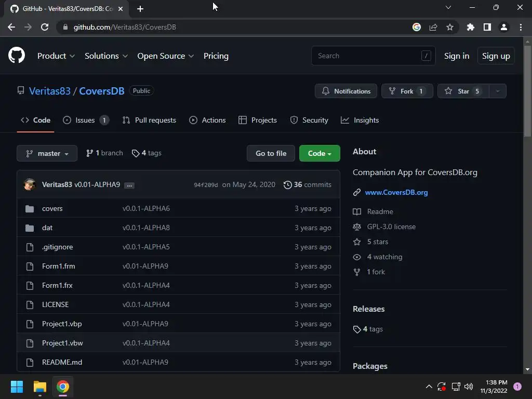Screen dimensions: 532x399
Task: Click the Google icon in address bar
Action: [x=417, y=27]
